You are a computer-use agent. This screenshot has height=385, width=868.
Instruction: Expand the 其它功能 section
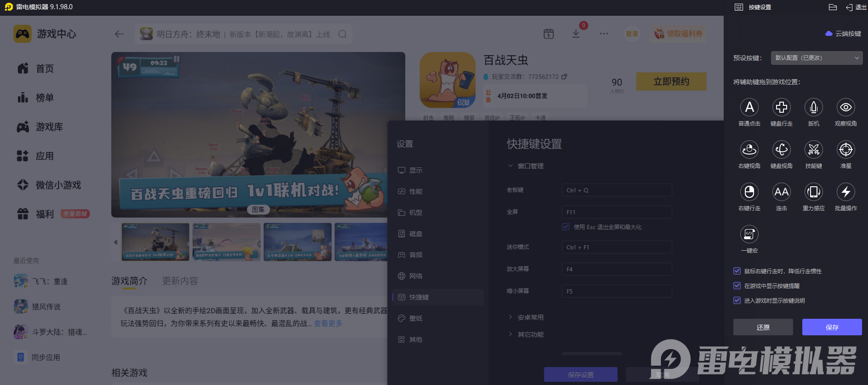526,334
